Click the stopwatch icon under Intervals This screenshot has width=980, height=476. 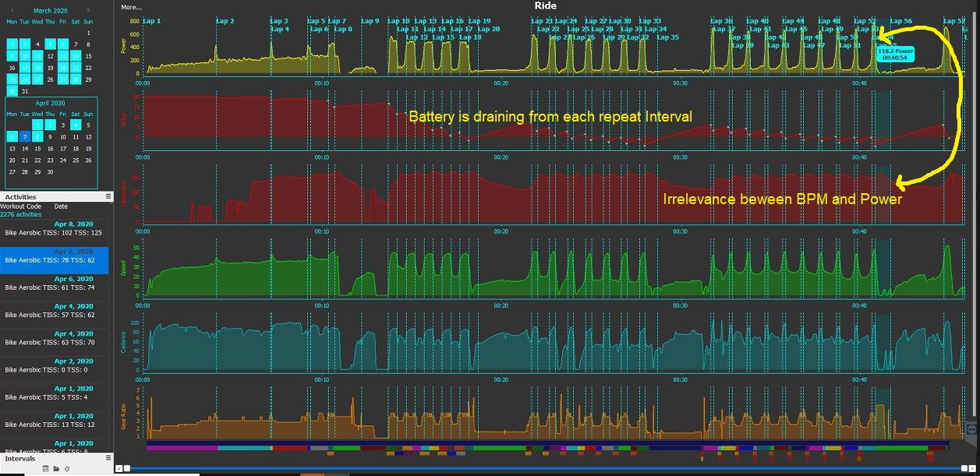pyautogui.click(x=67, y=468)
